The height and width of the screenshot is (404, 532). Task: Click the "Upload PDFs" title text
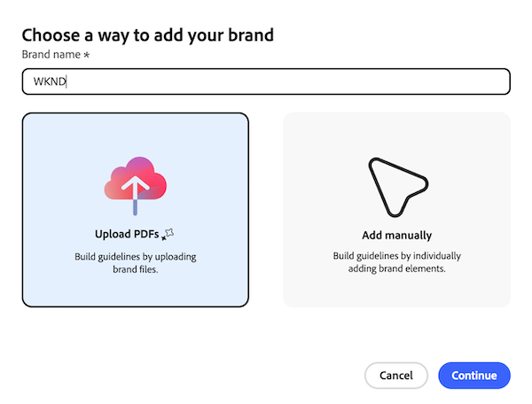click(127, 235)
